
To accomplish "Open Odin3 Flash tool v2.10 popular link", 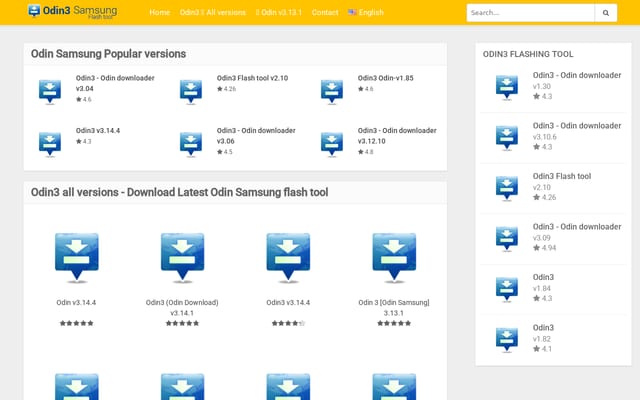I will coord(252,78).
